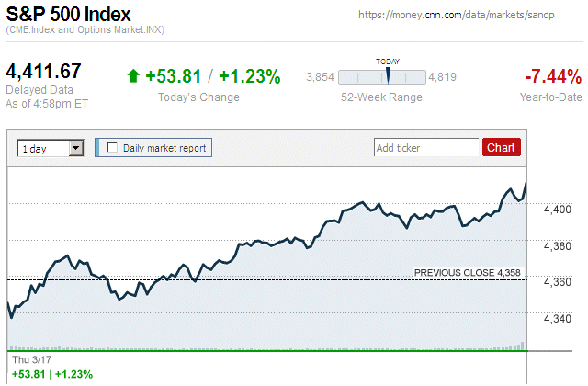Click the S&P 500 Index title
Screen dimensions: 588x386
coord(68,15)
